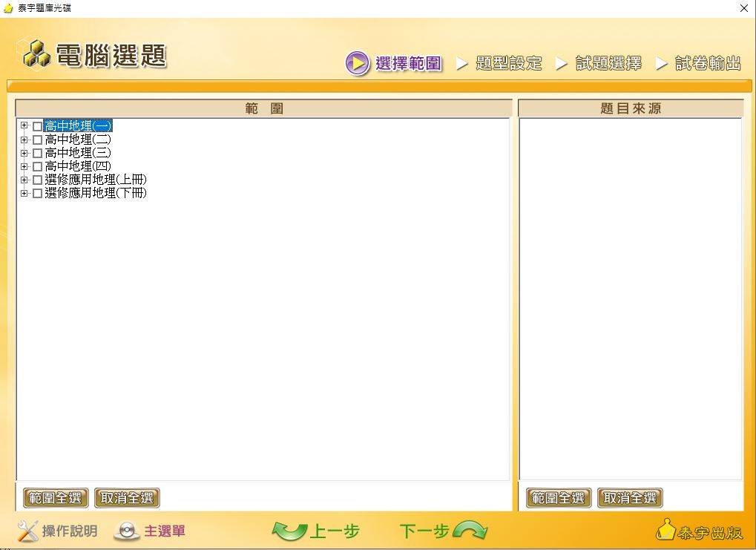The image size is (756, 550).
Task: Click the arrow icon before 試卷輸出
Action: pos(662,63)
